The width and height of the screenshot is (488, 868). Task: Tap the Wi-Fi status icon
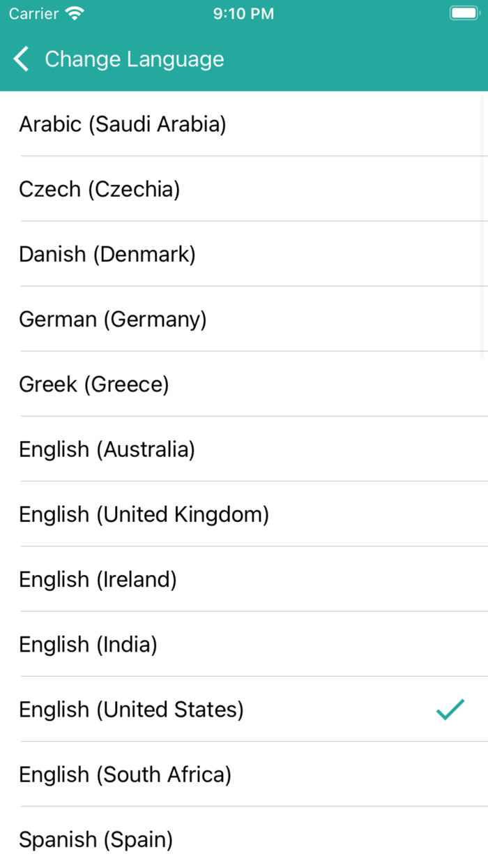(74, 13)
